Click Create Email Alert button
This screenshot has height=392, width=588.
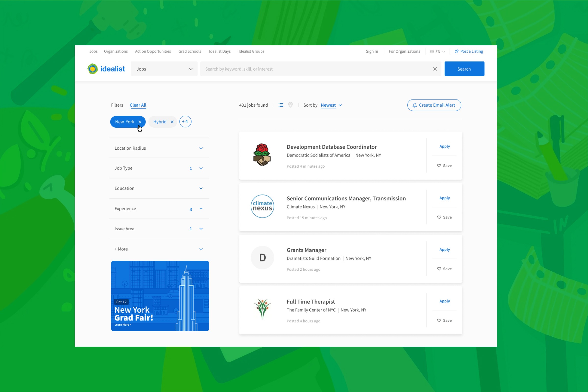tap(434, 105)
